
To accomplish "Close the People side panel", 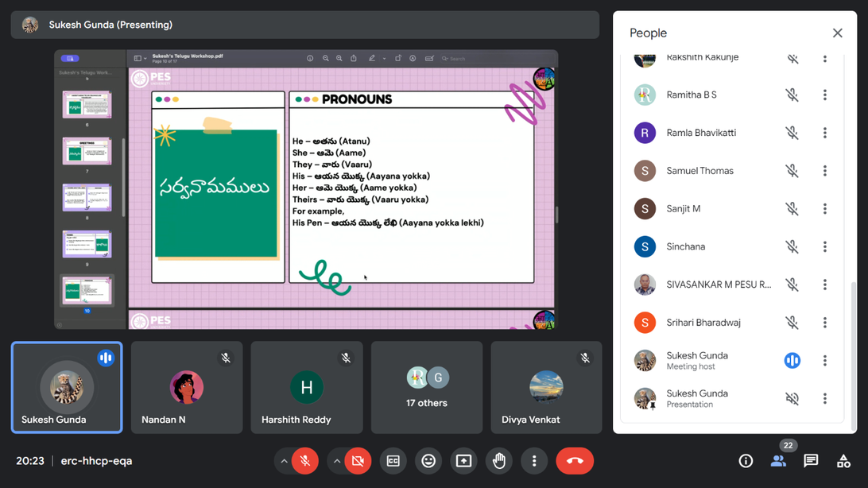I will point(837,33).
